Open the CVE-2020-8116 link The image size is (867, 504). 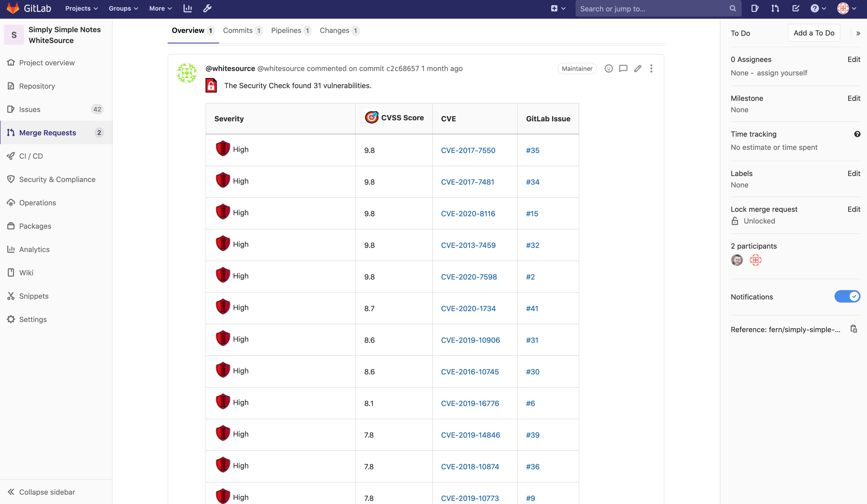coord(468,213)
